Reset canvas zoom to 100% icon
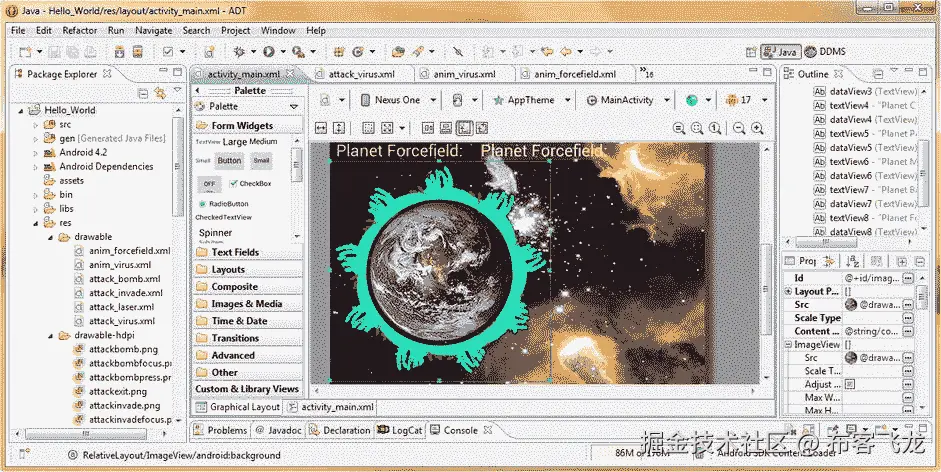This screenshot has height=472, width=941. coord(714,128)
